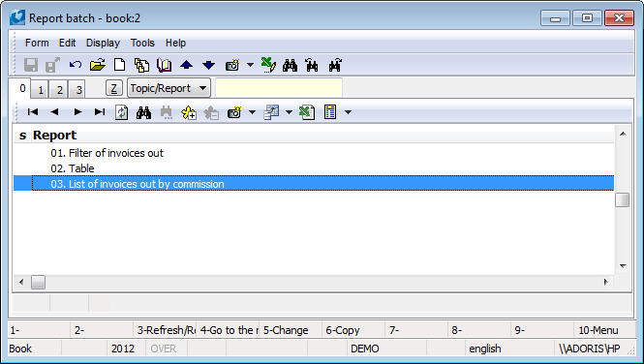The width and height of the screenshot is (644, 364).
Task: Go to the previous record
Action: click(x=54, y=112)
